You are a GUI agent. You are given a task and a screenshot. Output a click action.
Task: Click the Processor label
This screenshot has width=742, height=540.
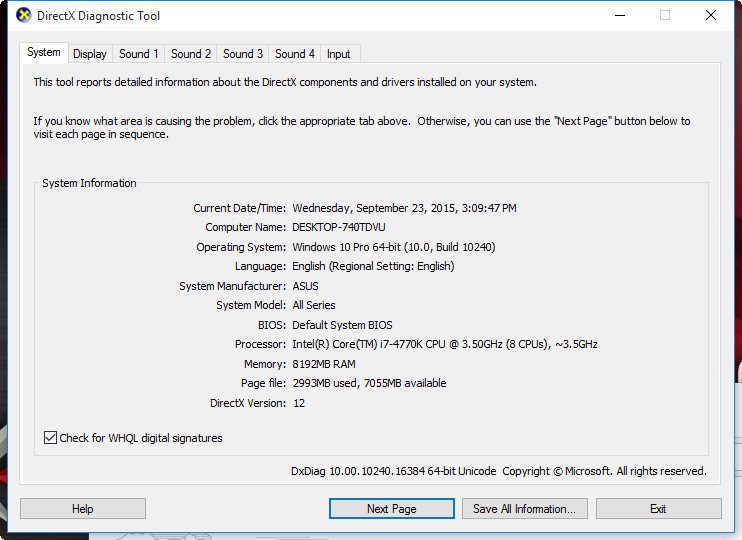point(260,344)
